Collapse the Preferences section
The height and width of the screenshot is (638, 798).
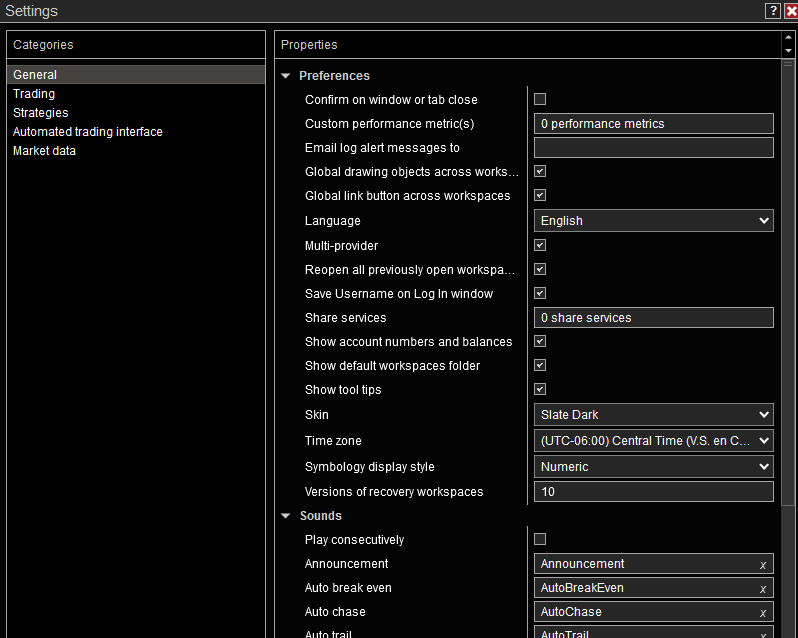(x=286, y=76)
